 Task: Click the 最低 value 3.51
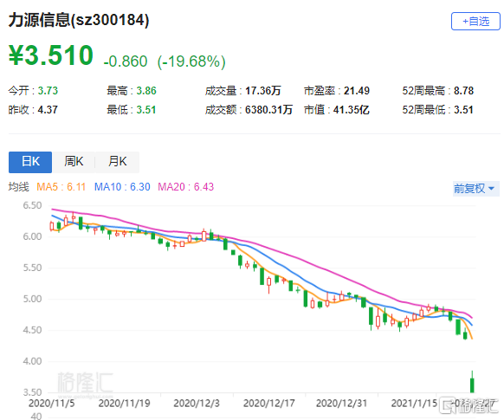click(146, 110)
